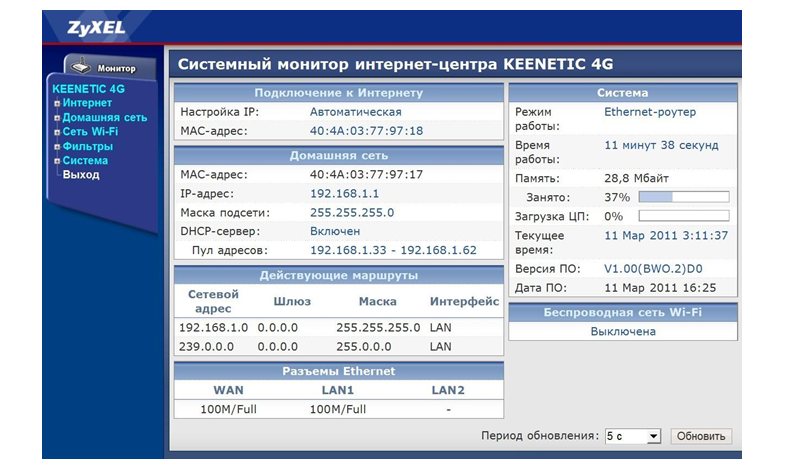800x467 pixels.
Task: Click the WAN port column header
Action: click(228, 390)
